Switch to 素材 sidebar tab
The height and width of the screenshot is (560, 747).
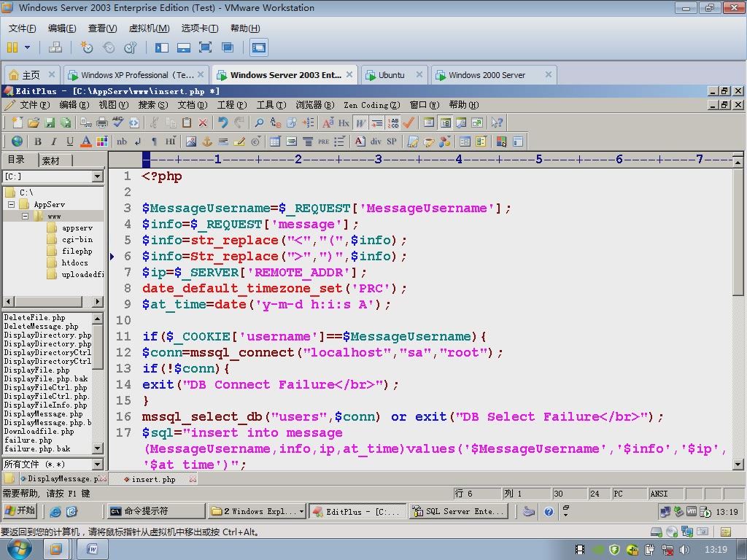[x=50, y=160]
